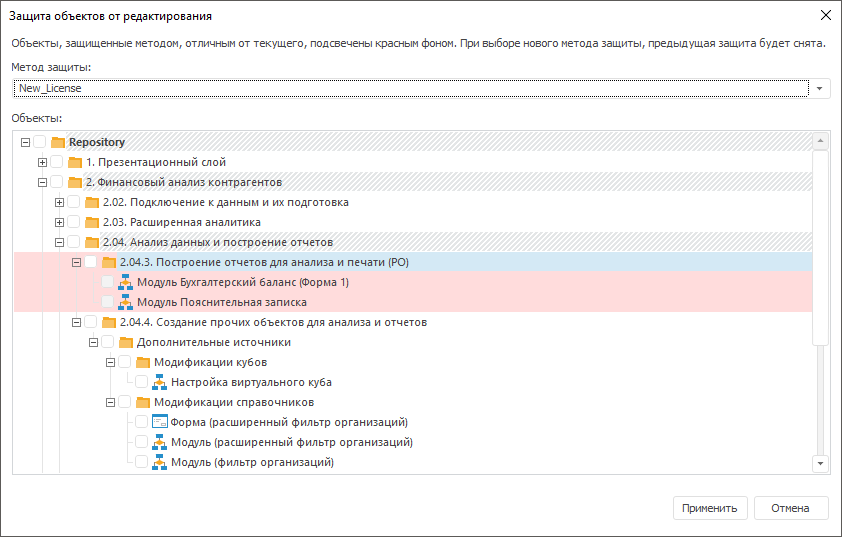Image resolution: width=842 pixels, height=537 pixels.
Task: Open the Метод защиты dropdown list
Action: 821,88
